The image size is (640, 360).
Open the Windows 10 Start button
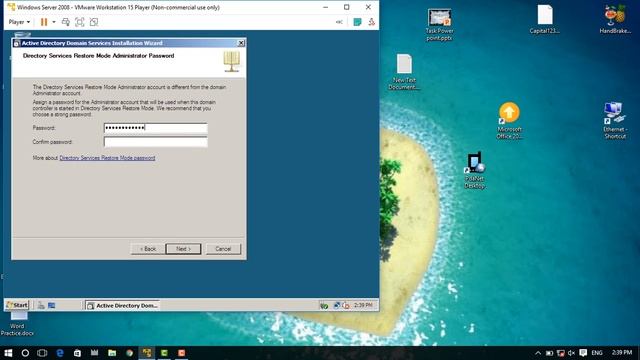point(8,353)
